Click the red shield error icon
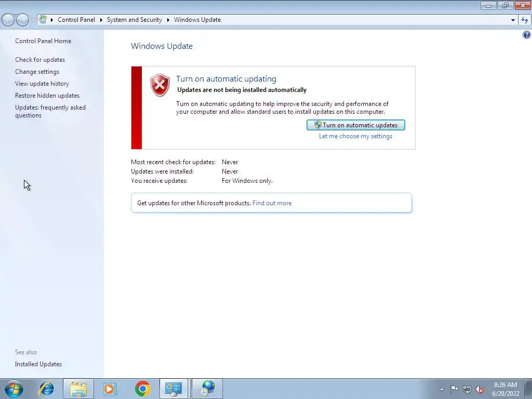The image size is (532, 399). (160, 85)
